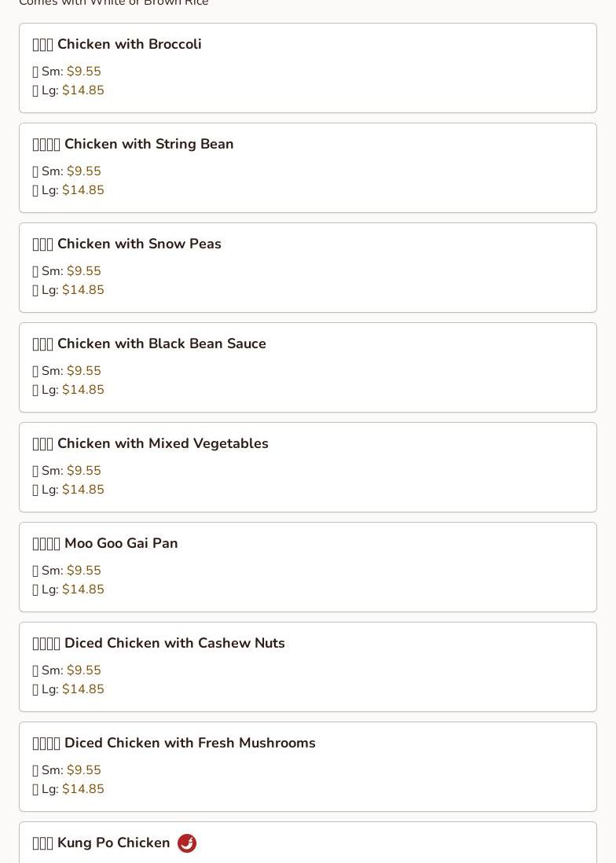Choose small price for Diced Chicken with Fresh Mushrooms

84,770
